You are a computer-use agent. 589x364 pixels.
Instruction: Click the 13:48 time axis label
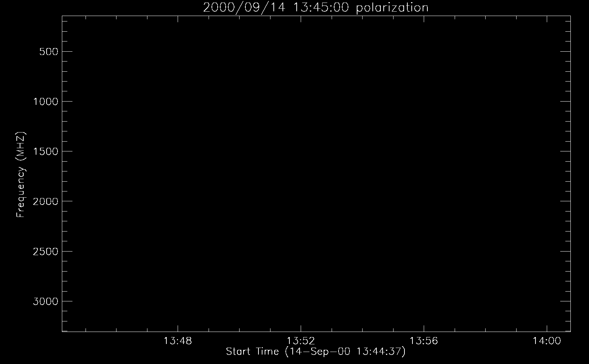point(178,341)
